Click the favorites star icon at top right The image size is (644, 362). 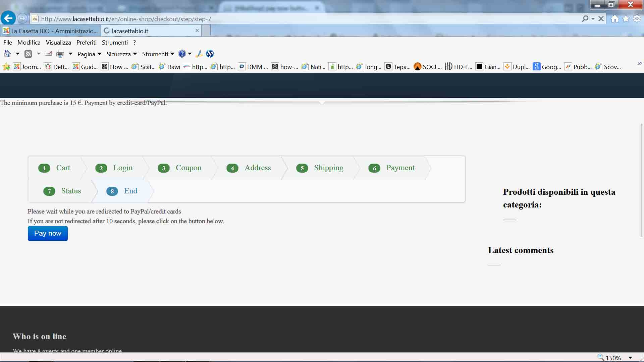coord(626,19)
